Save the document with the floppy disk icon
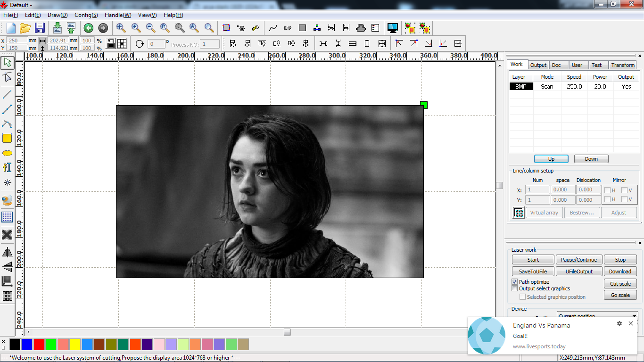 40,28
